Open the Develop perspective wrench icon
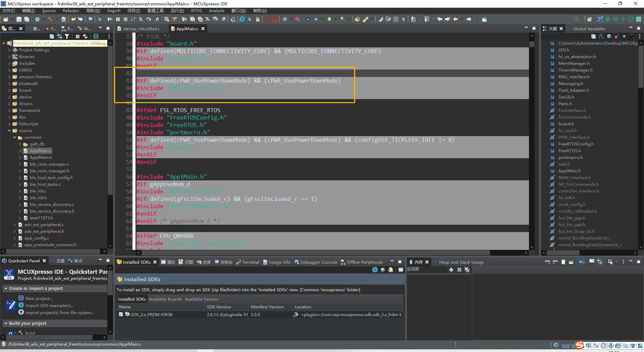644x352 pixels. click(x=600, y=19)
